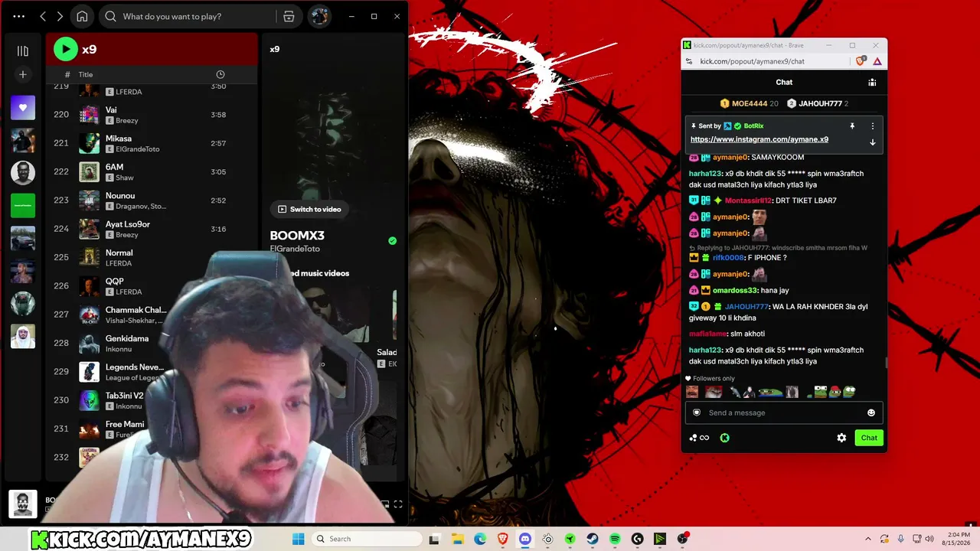This screenshot has width=980, height=551.
Task: Open Discord from the taskbar
Action: [x=524, y=539]
